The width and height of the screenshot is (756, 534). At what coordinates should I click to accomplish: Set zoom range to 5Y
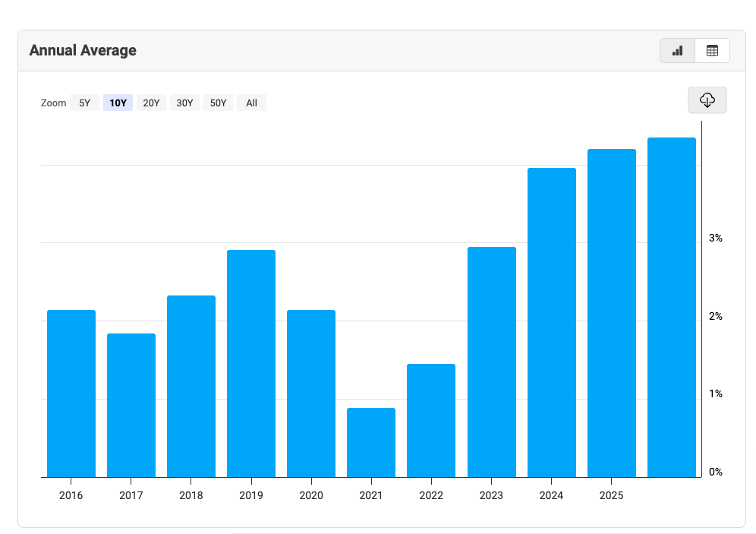pyautogui.click(x=84, y=103)
